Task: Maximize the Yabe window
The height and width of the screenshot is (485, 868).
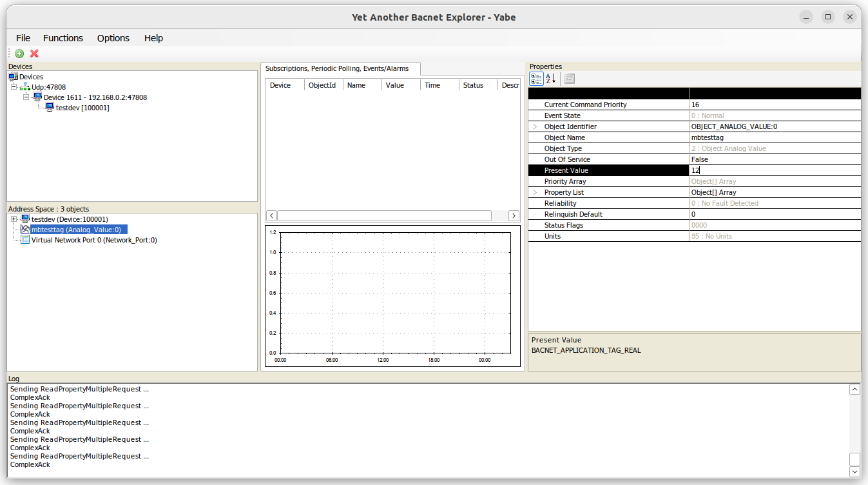Action: [x=828, y=17]
